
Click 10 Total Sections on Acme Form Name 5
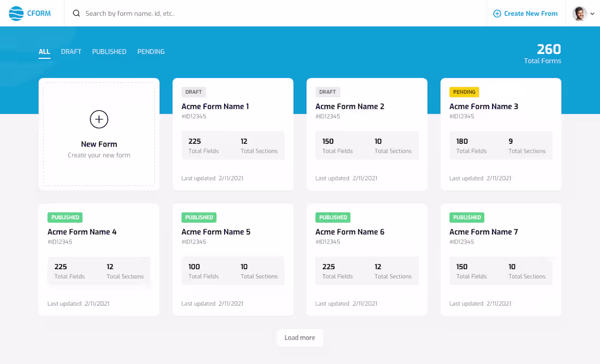click(259, 271)
